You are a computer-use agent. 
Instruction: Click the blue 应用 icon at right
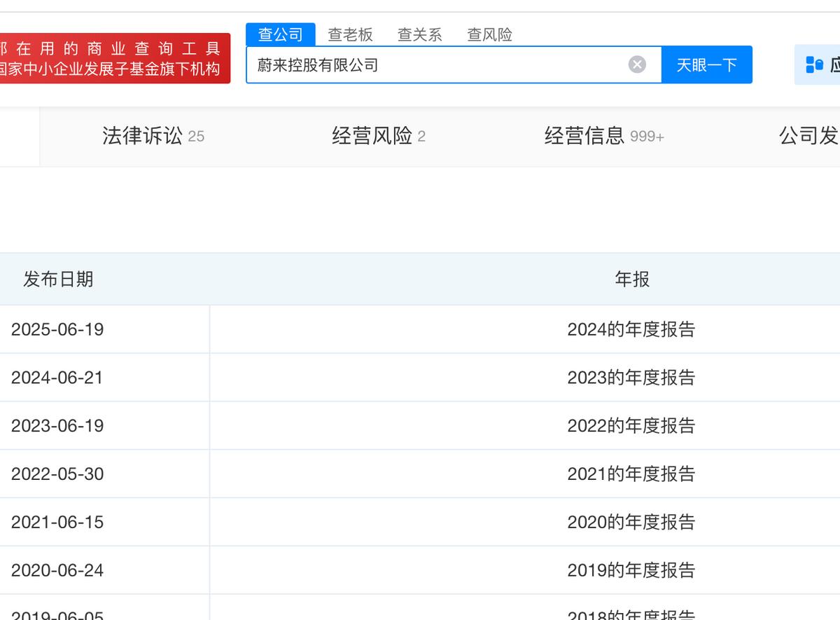[816, 65]
